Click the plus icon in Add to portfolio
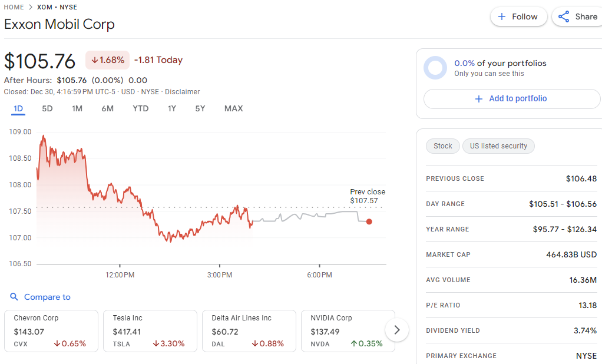This screenshot has width=602, height=364. (x=478, y=99)
